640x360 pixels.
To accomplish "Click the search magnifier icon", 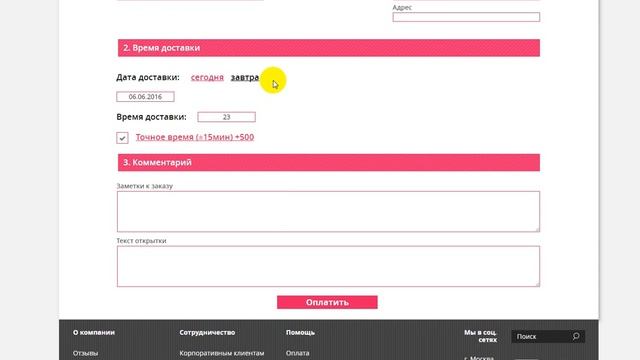I will coord(576,336).
